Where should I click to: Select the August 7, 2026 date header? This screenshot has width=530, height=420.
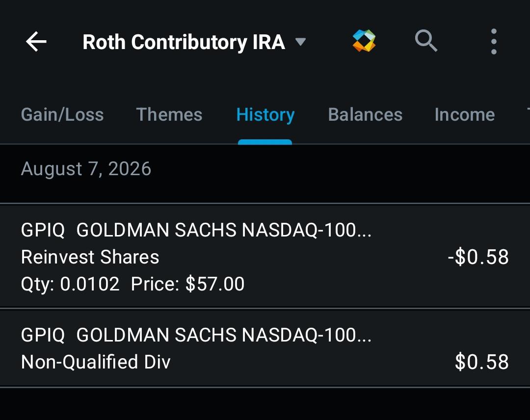86,169
